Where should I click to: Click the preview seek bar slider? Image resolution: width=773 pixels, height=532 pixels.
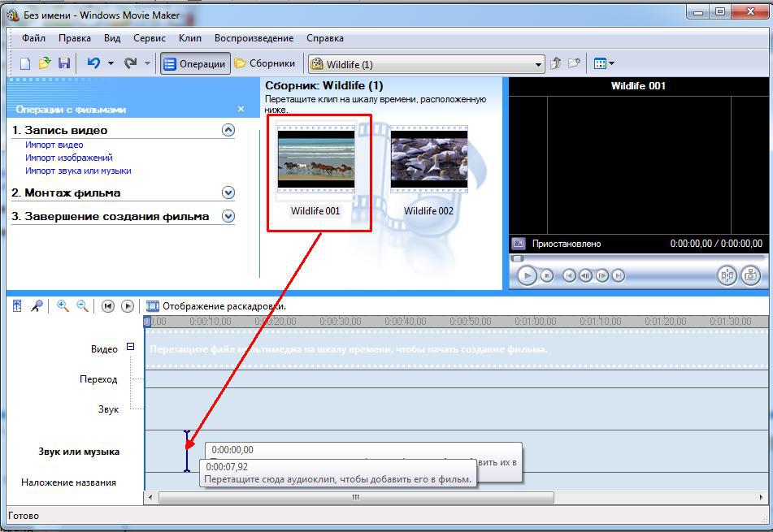[517, 258]
